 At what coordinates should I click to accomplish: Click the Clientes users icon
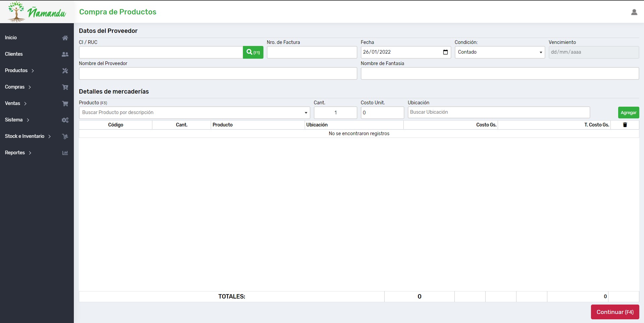(x=65, y=54)
